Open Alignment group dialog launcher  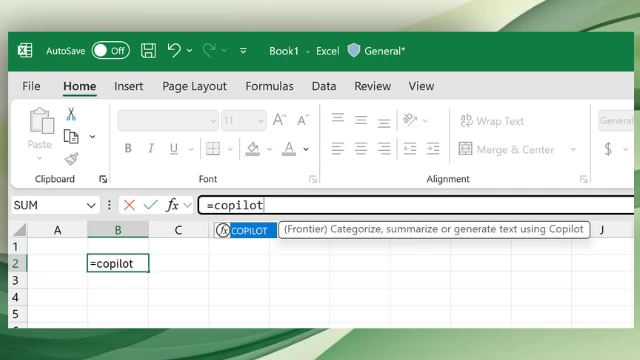click(x=584, y=179)
